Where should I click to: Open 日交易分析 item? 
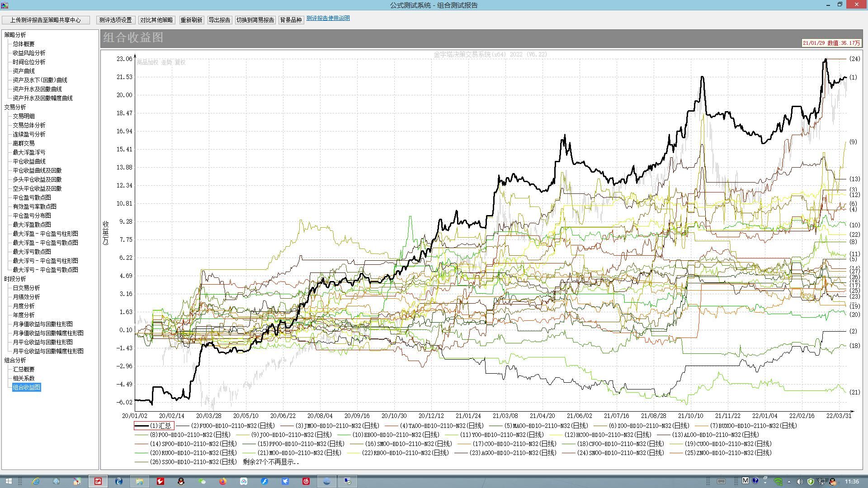26,288
